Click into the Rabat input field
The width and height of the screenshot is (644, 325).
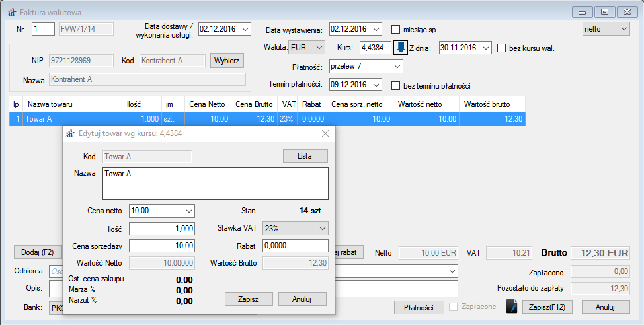tap(295, 246)
